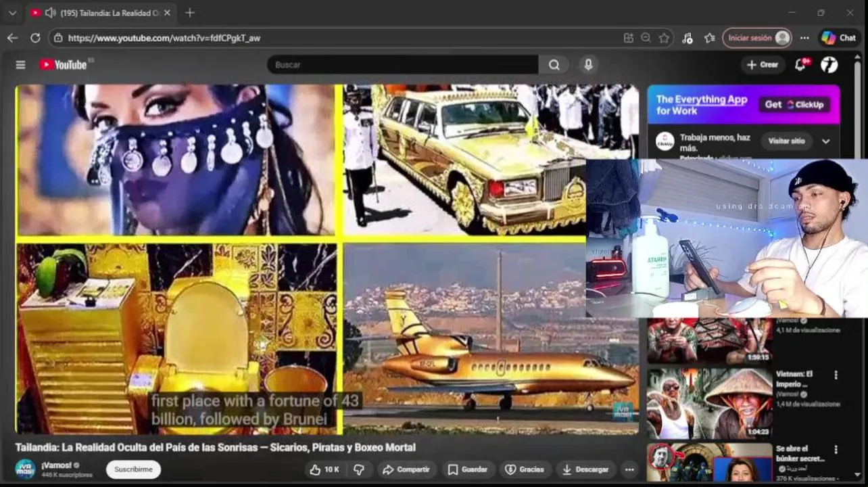Click Iniciar sesión button
This screenshot has width=868, height=487.
pyautogui.click(x=756, y=38)
